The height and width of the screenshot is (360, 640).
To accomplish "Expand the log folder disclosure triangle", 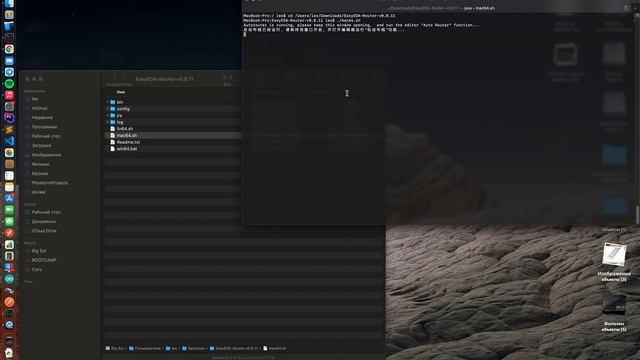I will click(x=108, y=122).
